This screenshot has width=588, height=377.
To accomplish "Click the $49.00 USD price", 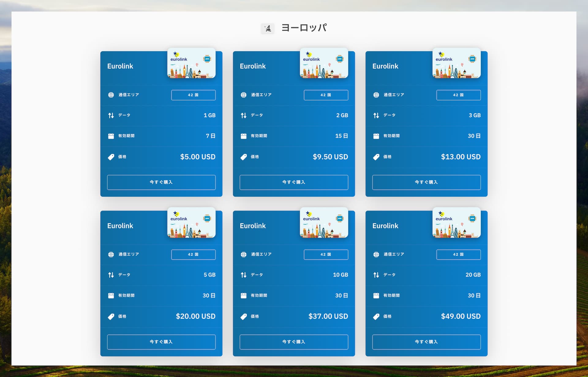I will (461, 316).
